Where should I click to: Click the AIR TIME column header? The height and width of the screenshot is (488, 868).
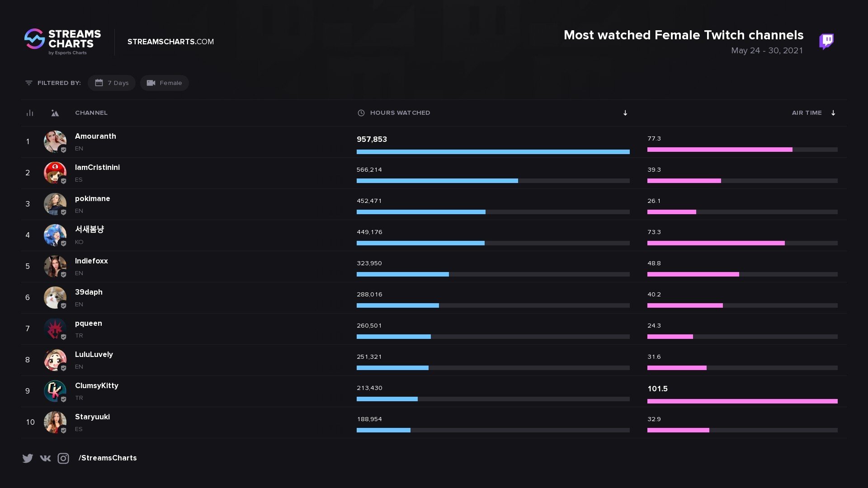pyautogui.click(x=807, y=113)
